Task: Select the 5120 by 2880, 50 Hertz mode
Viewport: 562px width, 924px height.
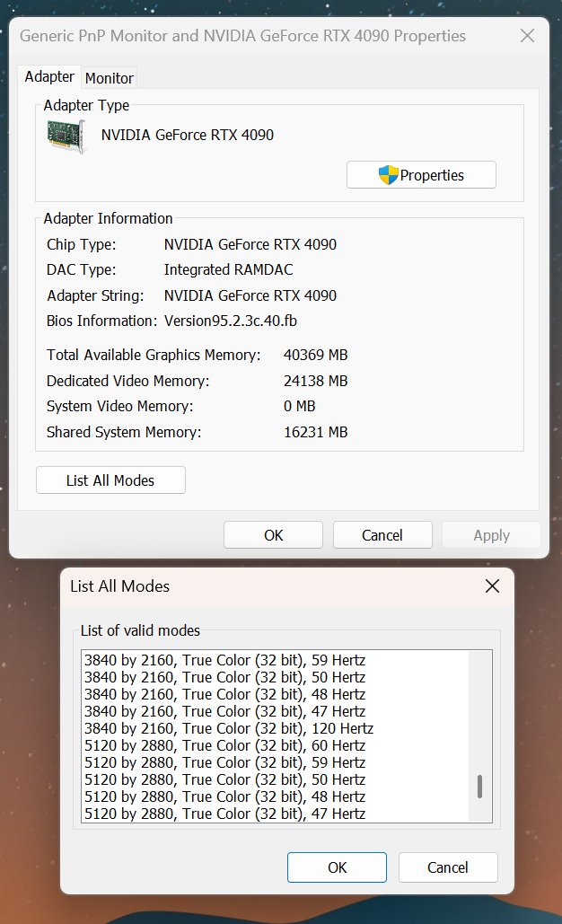Action: pos(275,779)
